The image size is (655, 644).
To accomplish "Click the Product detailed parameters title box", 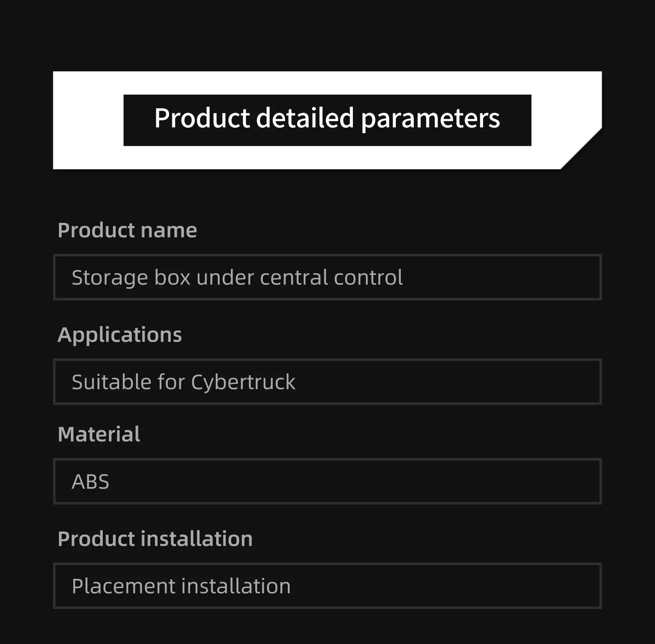I will (327, 120).
